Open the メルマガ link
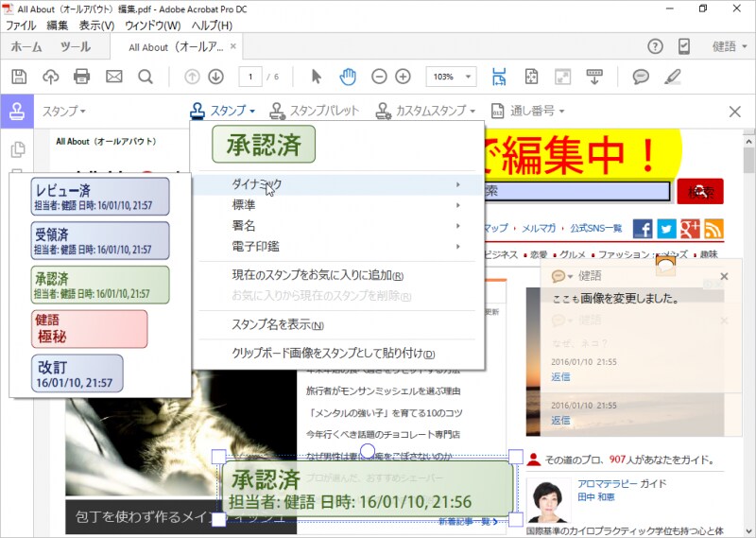The image size is (756, 538). click(538, 228)
